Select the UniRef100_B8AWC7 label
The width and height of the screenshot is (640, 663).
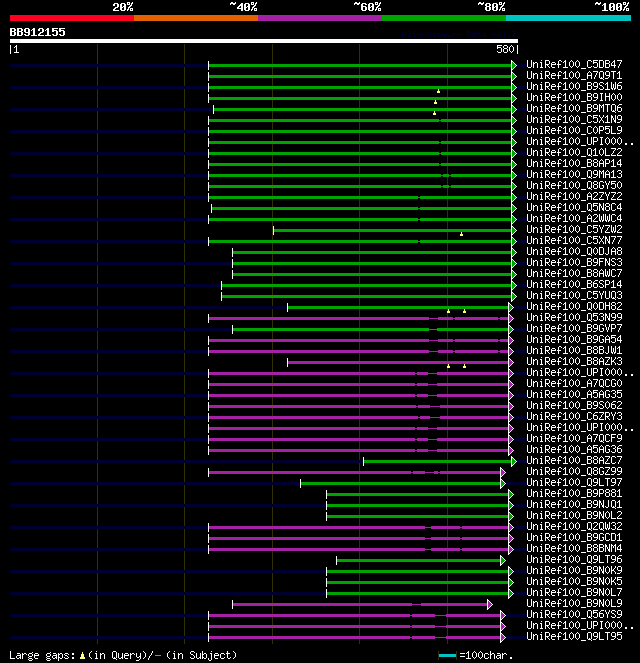[x=574, y=273]
